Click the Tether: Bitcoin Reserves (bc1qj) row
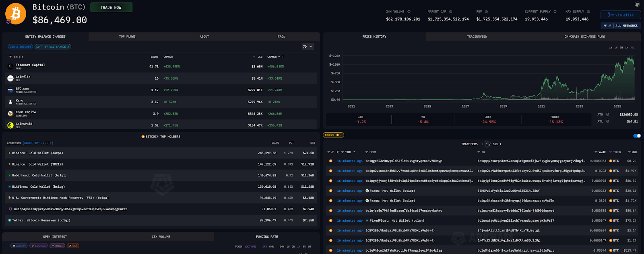Image resolution: width=644 pixels, height=254 pixels. click(162, 220)
